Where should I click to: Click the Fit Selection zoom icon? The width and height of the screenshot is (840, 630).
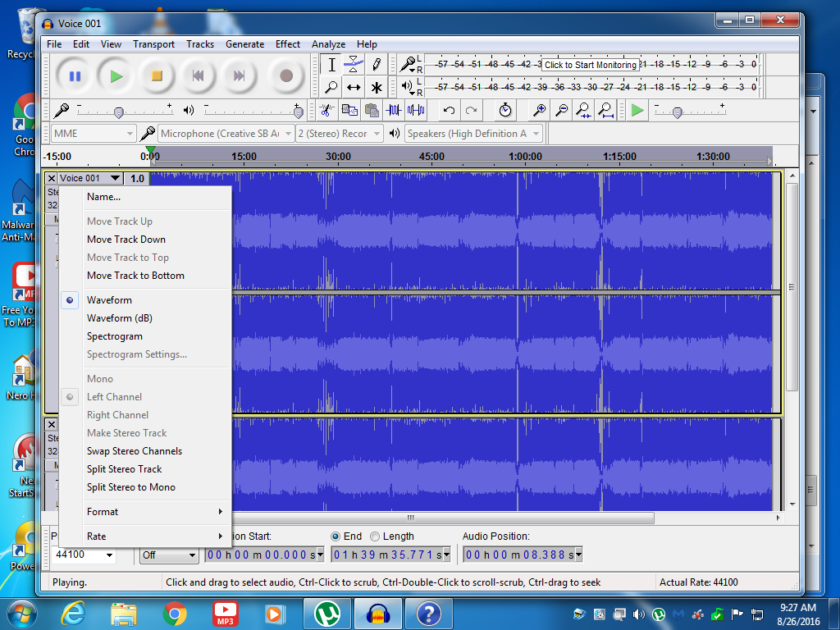point(583,111)
